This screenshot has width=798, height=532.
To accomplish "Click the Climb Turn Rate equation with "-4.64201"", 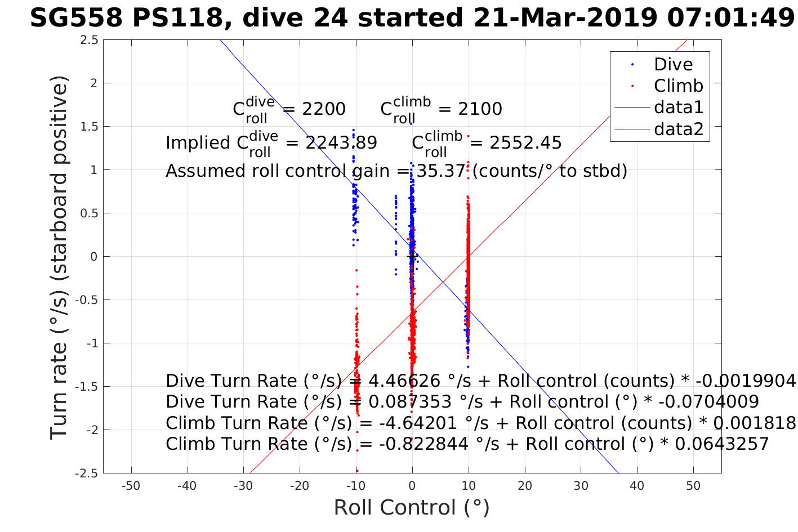I will (x=480, y=423).
